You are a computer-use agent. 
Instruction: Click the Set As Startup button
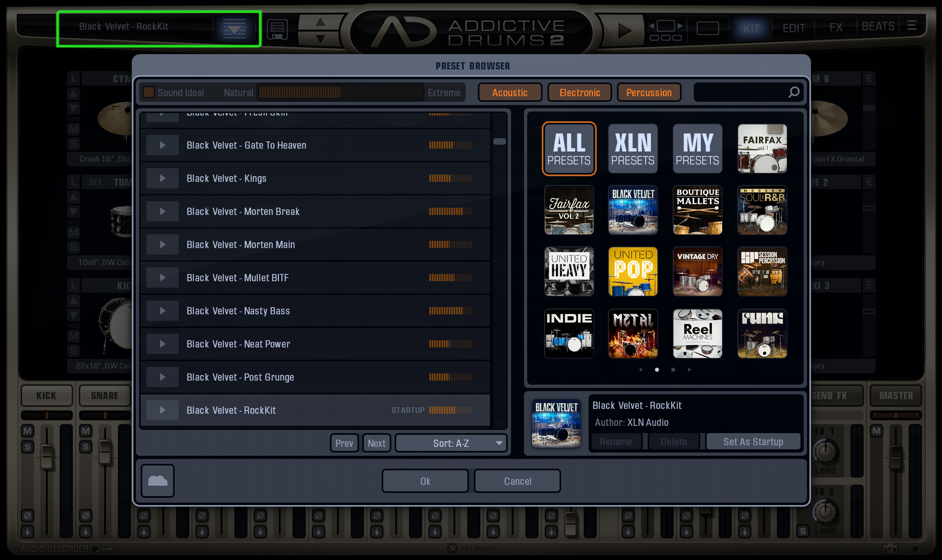[x=753, y=442]
